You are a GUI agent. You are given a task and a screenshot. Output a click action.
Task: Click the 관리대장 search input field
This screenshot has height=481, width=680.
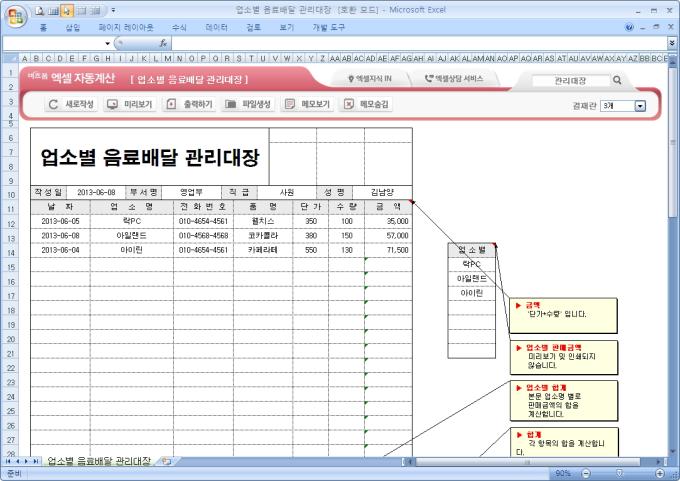point(570,80)
